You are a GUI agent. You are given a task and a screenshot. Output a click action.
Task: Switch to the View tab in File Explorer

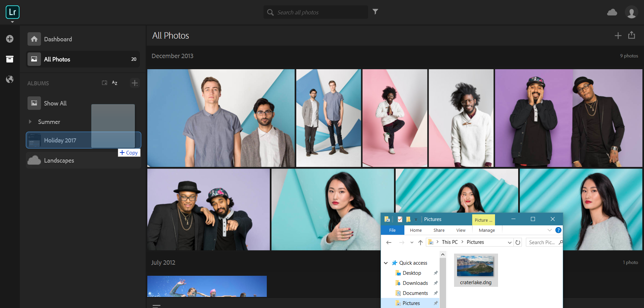pyautogui.click(x=460, y=230)
